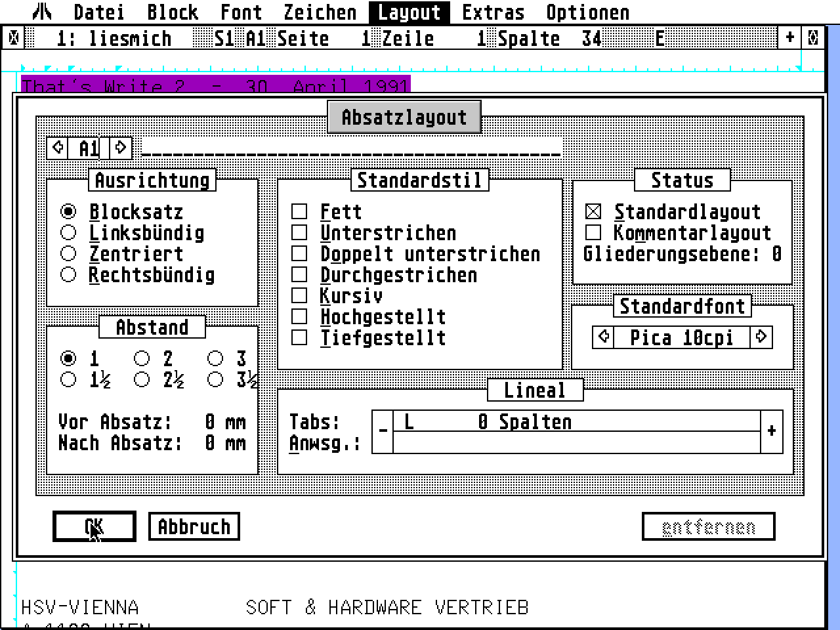This screenshot has width=840, height=630.
Task: Click the Vor Absatz value in mm
Action: tap(209, 422)
